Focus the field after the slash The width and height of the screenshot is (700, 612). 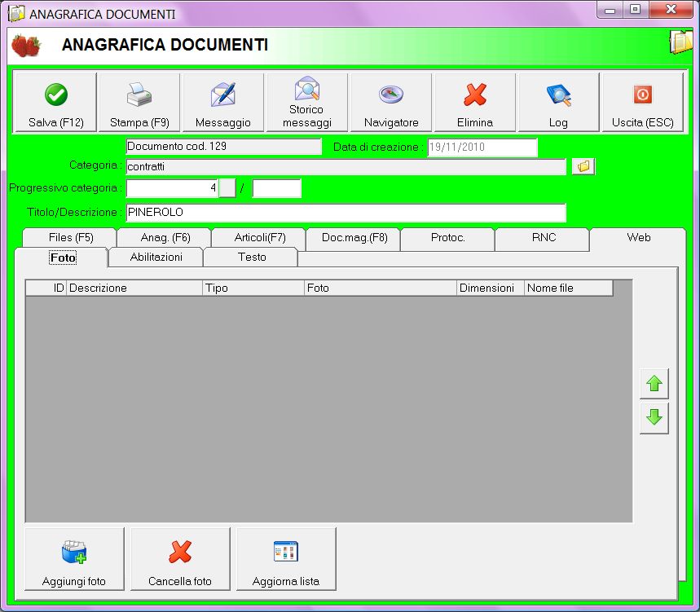277,188
